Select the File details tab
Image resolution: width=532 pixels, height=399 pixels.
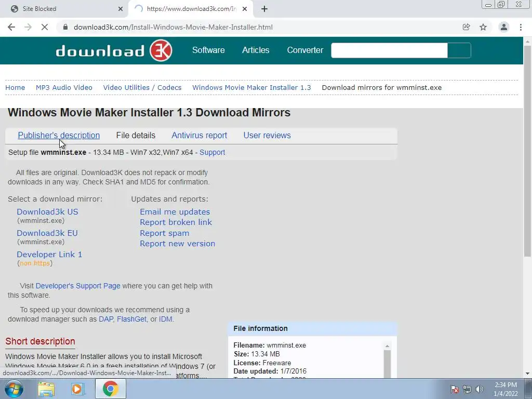click(136, 136)
